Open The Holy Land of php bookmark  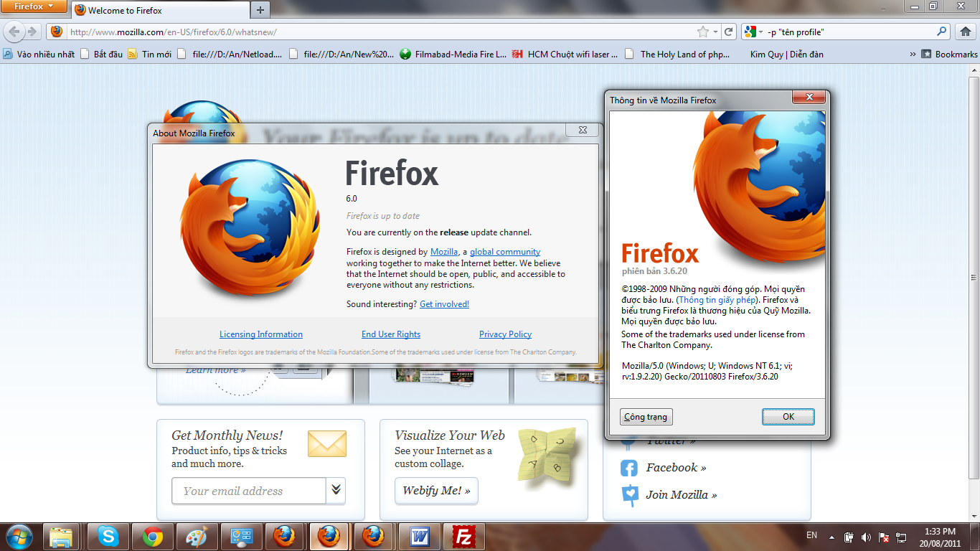point(677,54)
